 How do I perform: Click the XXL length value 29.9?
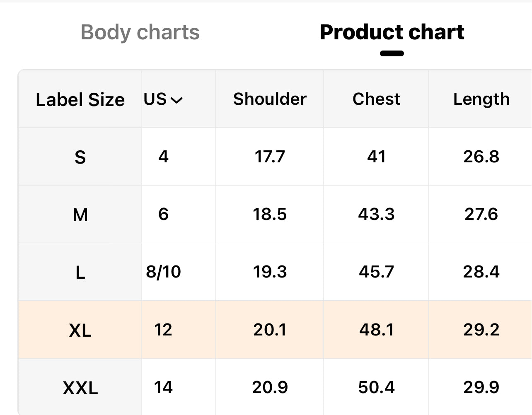coord(481,387)
